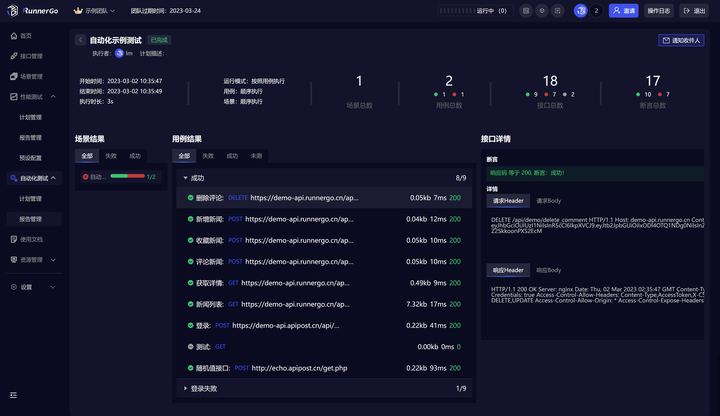The image size is (720, 416).
Task: Click the 自动化测试 icon in sidebar
Action: click(14, 178)
